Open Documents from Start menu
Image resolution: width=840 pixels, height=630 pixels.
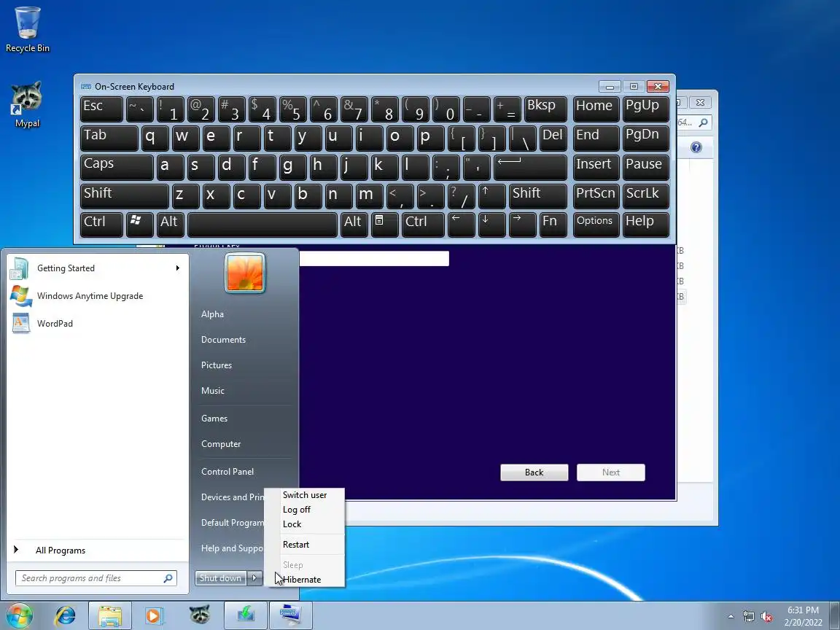point(223,340)
